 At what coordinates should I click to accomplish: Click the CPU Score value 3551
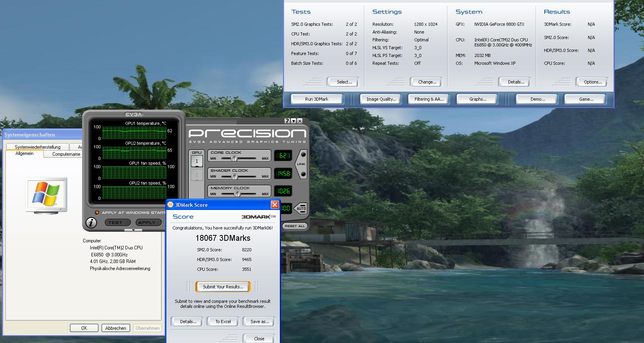pyautogui.click(x=247, y=269)
